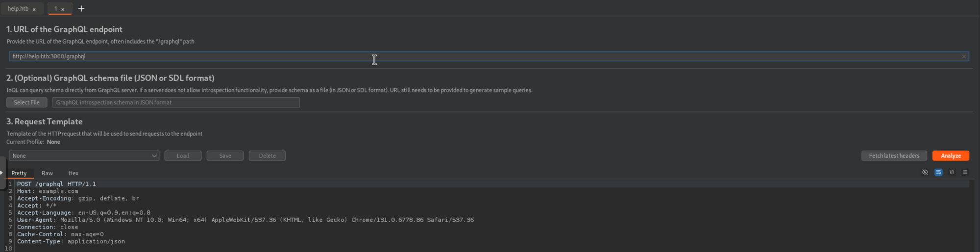This screenshot has height=252, width=980.
Task: Open the editor hamburger options menu
Action: (x=965, y=172)
